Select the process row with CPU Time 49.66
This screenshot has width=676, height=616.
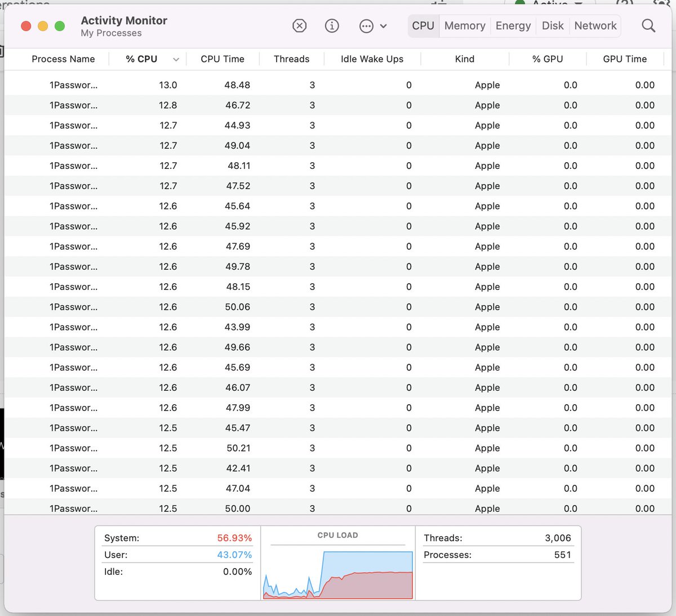(338, 347)
